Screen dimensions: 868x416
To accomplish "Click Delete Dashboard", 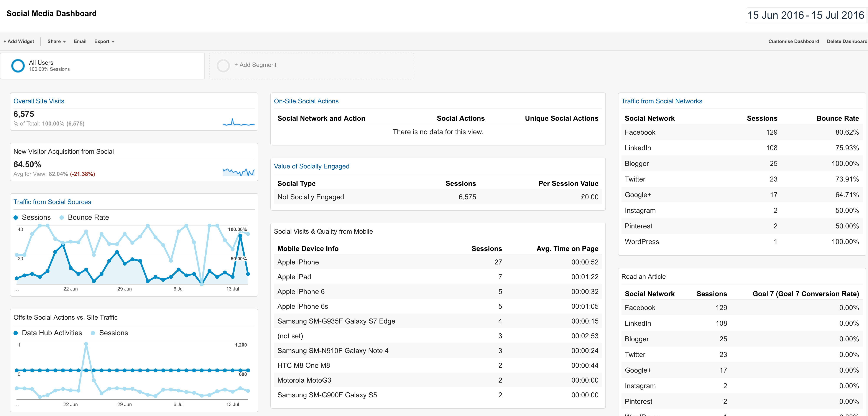I will click(847, 41).
